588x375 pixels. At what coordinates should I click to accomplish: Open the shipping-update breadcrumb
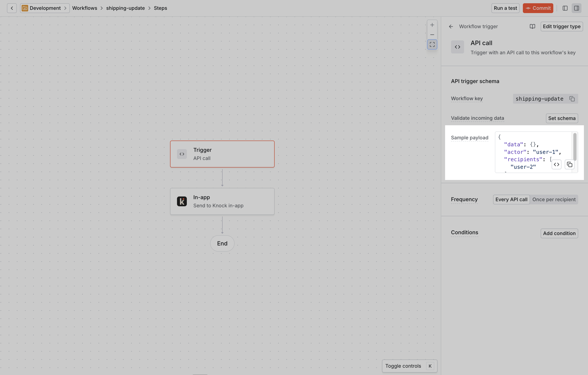[x=125, y=8]
